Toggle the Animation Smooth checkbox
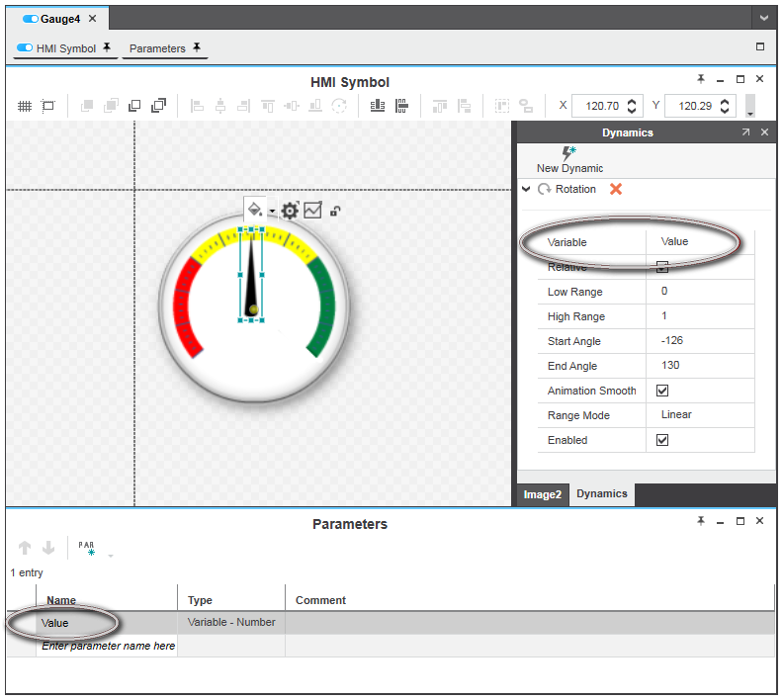This screenshot has height=700, width=783. pyautogui.click(x=662, y=391)
